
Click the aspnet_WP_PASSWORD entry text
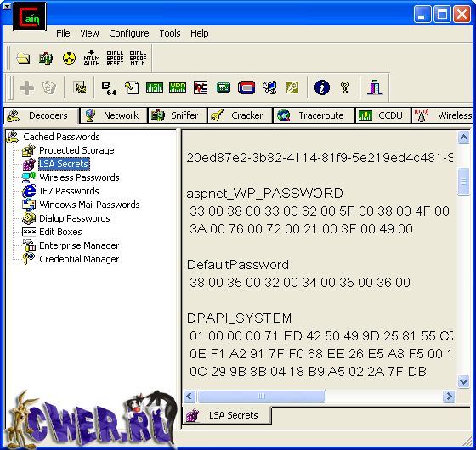click(x=264, y=194)
